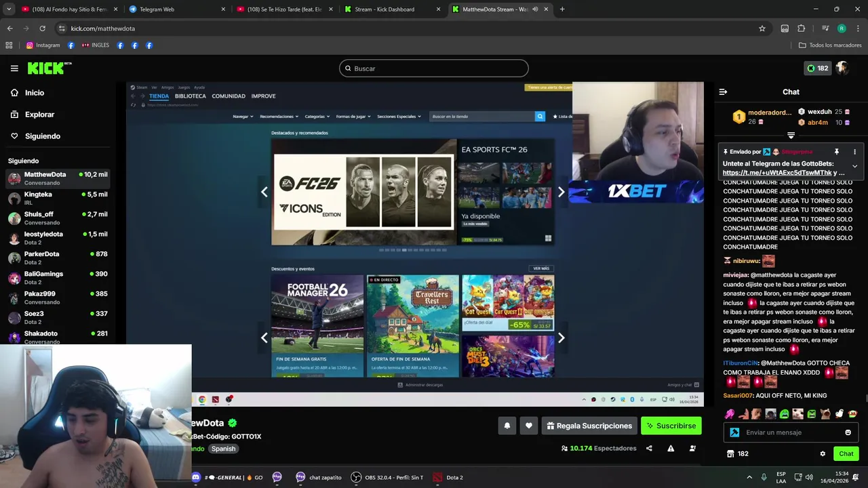Open the 182 Kicks balance button
Image resolution: width=868 pixels, height=488 pixels.
817,68
